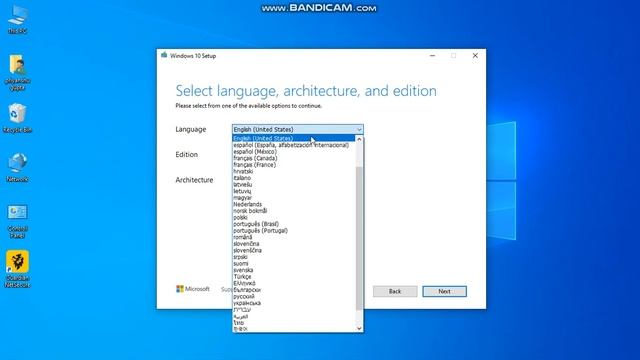Choose svenska from the list
This screenshot has height=360, width=640.
click(x=294, y=270)
